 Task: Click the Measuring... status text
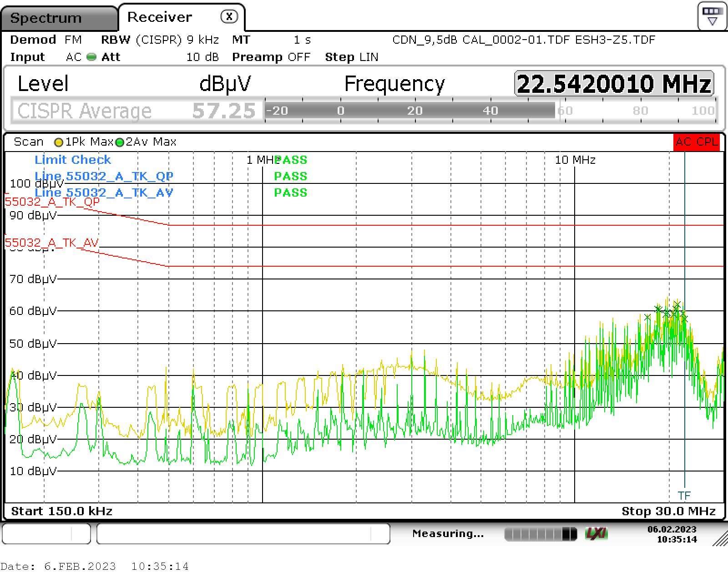point(448,533)
